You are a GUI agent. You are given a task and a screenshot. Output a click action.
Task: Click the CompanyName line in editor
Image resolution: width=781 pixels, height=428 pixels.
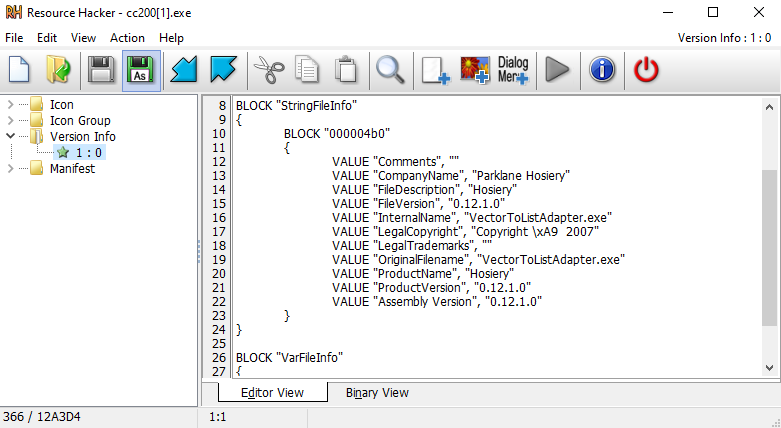point(451,175)
